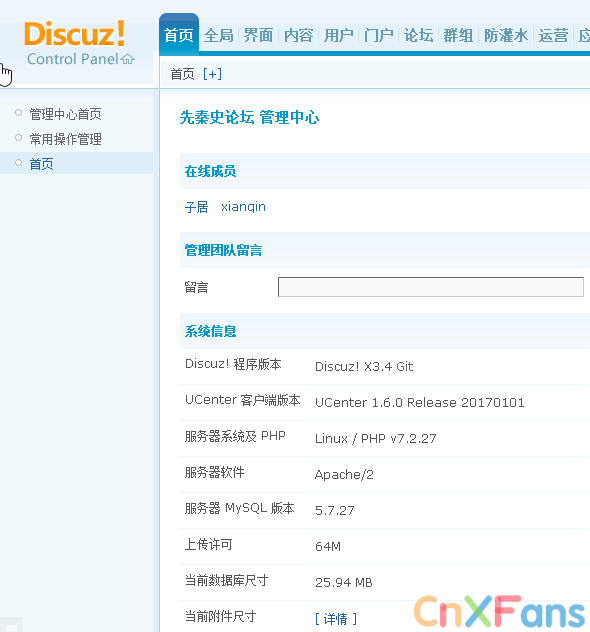Open online member 子居 profile
The image size is (590, 632).
coord(196,207)
